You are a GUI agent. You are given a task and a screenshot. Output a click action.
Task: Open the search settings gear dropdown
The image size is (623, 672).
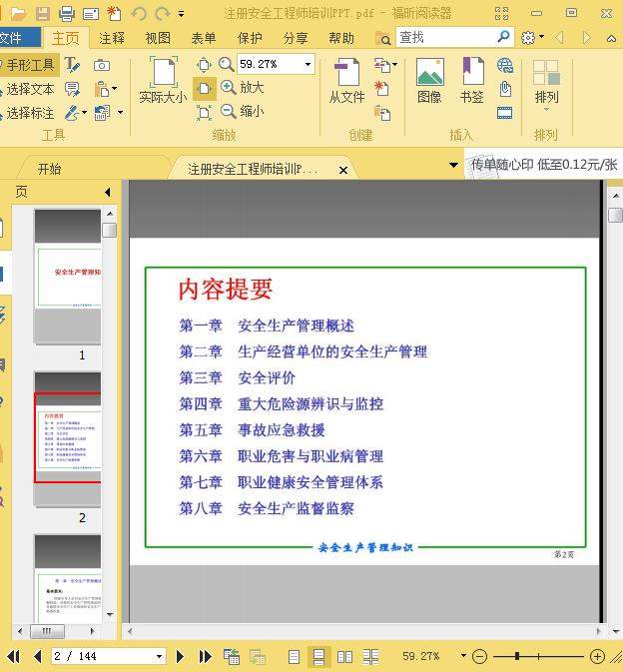[532, 38]
